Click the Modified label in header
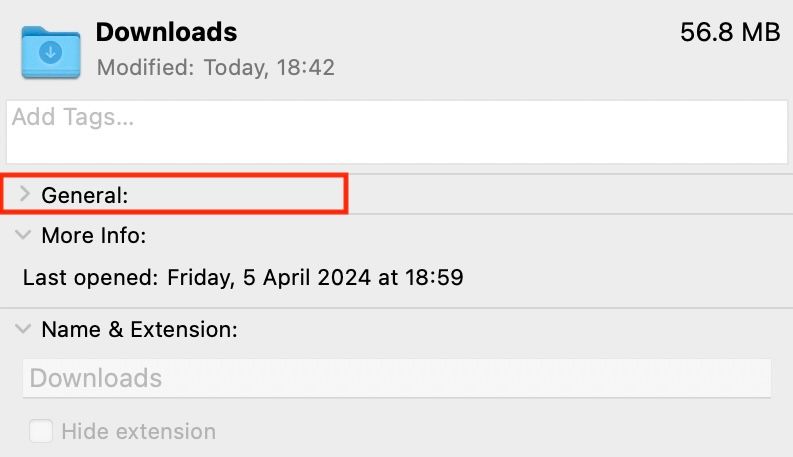Screen dimensions: 793x457 (x=146, y=68)
